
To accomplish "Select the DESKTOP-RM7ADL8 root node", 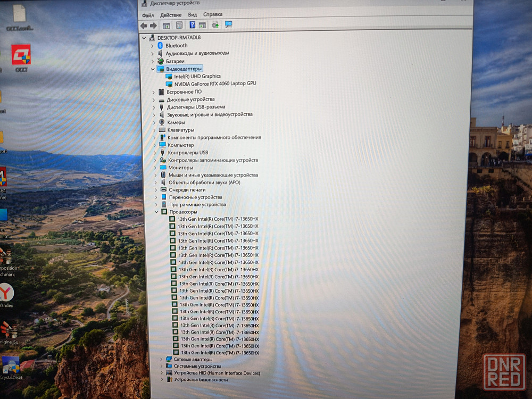I will (x=179, y=38).
